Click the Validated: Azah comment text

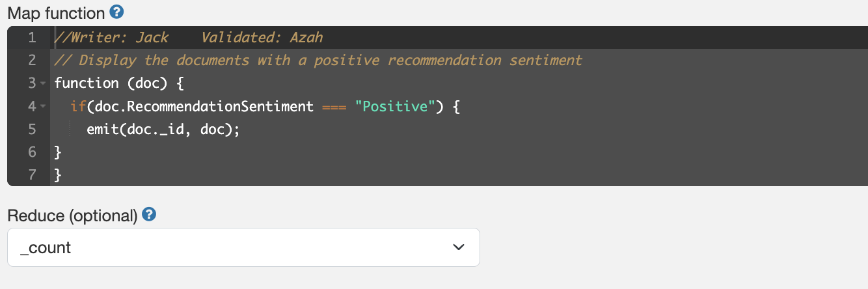[x=262, y=38]
